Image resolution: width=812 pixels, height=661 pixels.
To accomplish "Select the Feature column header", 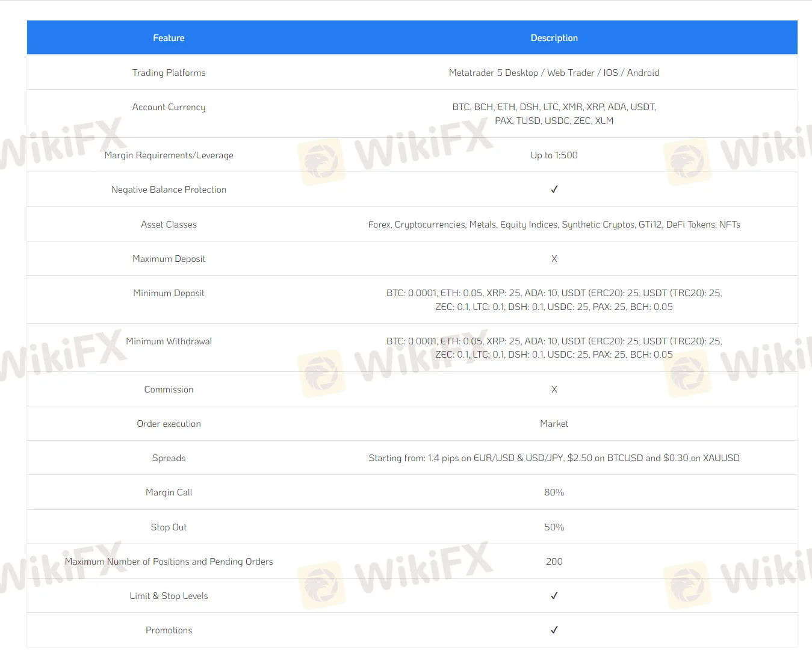I will click(x=169, y=37).
